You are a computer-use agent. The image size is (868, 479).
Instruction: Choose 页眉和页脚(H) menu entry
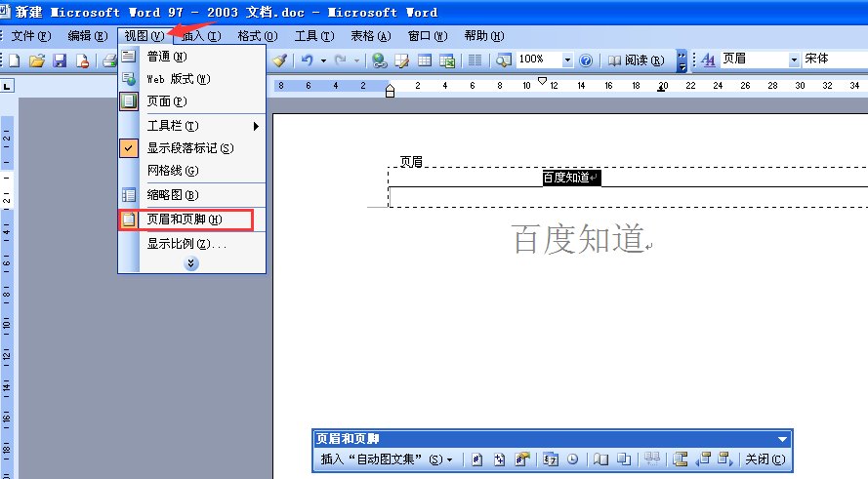coord(192,220)
